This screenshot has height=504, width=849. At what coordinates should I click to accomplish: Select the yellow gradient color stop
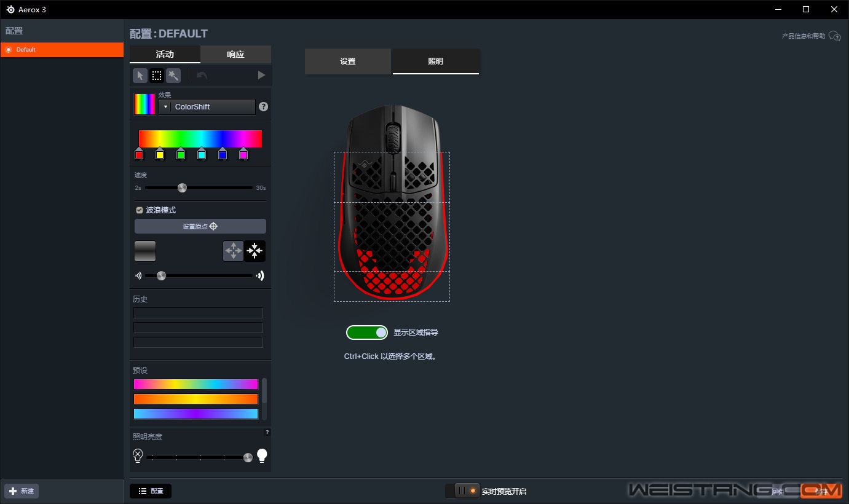160,154
